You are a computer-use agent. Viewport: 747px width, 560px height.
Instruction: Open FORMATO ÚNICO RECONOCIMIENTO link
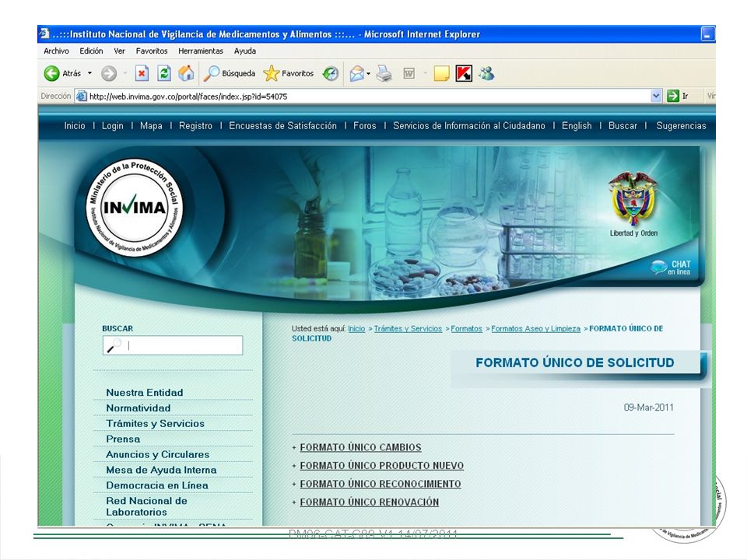tap(381, 484)
